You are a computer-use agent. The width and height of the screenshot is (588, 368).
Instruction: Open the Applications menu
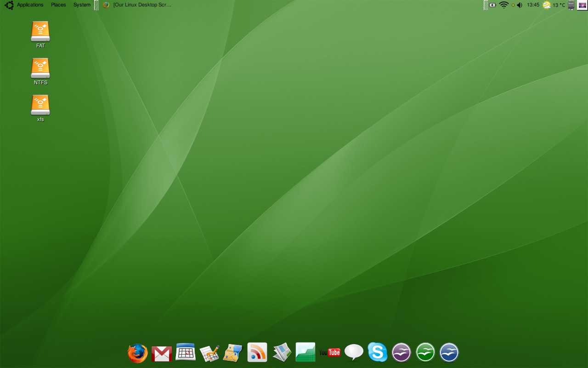coord(30,5)
